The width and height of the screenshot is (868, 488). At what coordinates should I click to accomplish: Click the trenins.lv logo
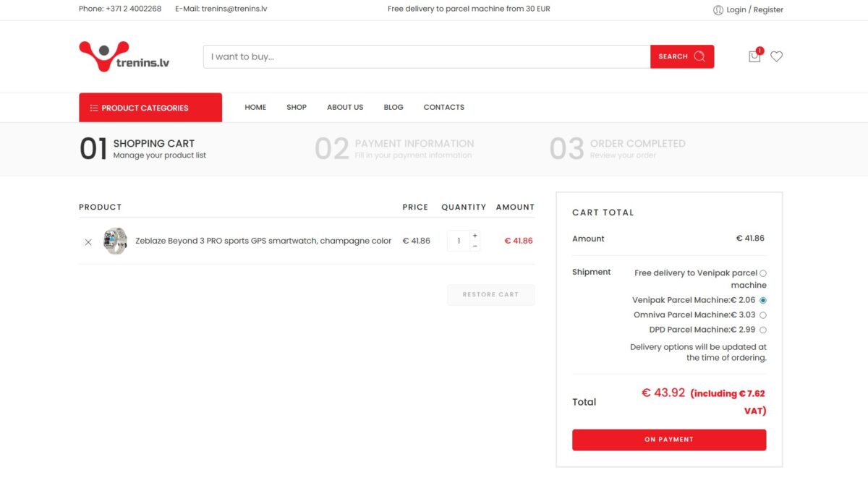[124, 56]
